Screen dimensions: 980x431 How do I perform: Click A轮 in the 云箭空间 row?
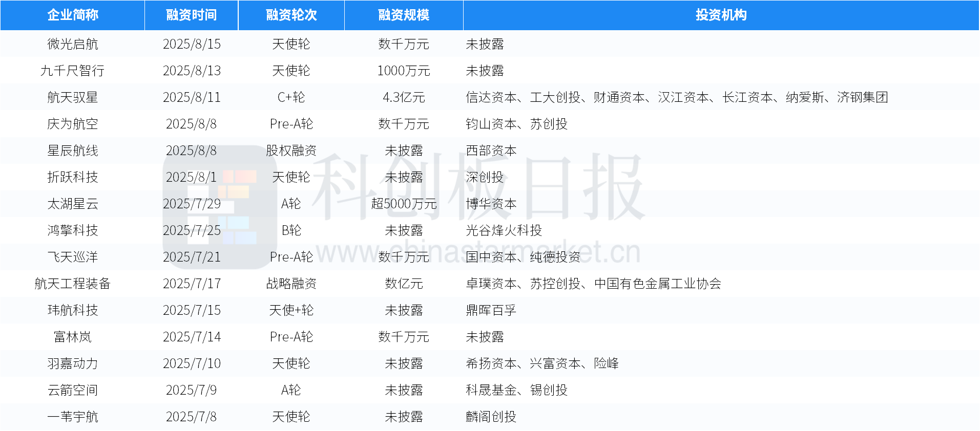291,390
